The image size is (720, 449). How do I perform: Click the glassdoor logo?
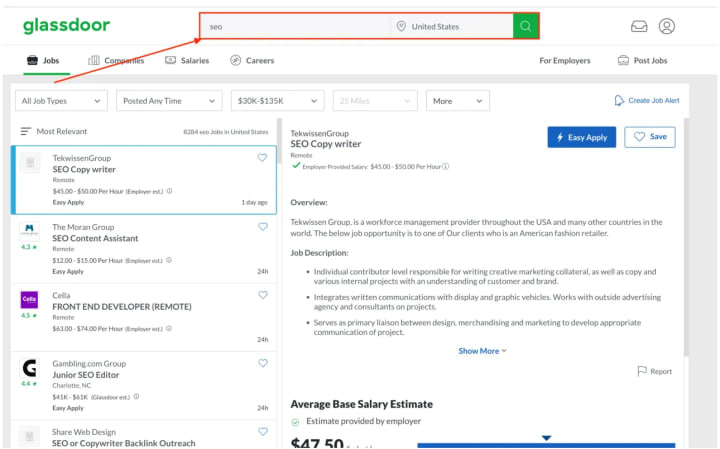click(67, 26)
